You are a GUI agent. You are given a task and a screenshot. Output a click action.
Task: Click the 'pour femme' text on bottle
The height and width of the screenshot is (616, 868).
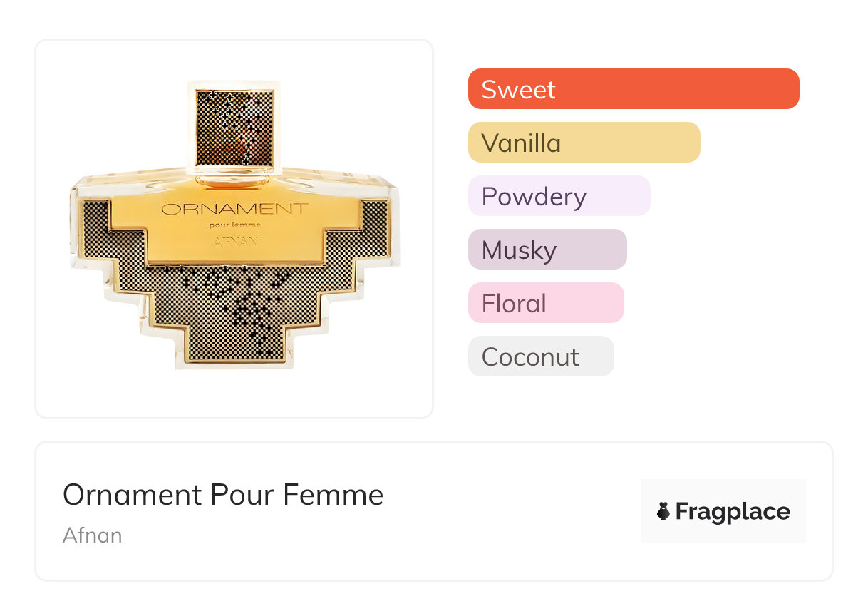235,225
